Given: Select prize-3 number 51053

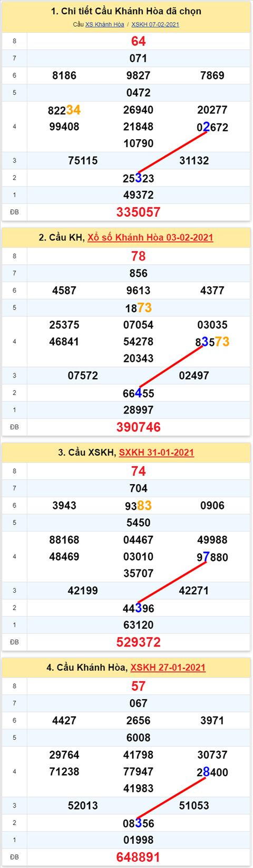Looking at the screenshot, I should [194, 806].
